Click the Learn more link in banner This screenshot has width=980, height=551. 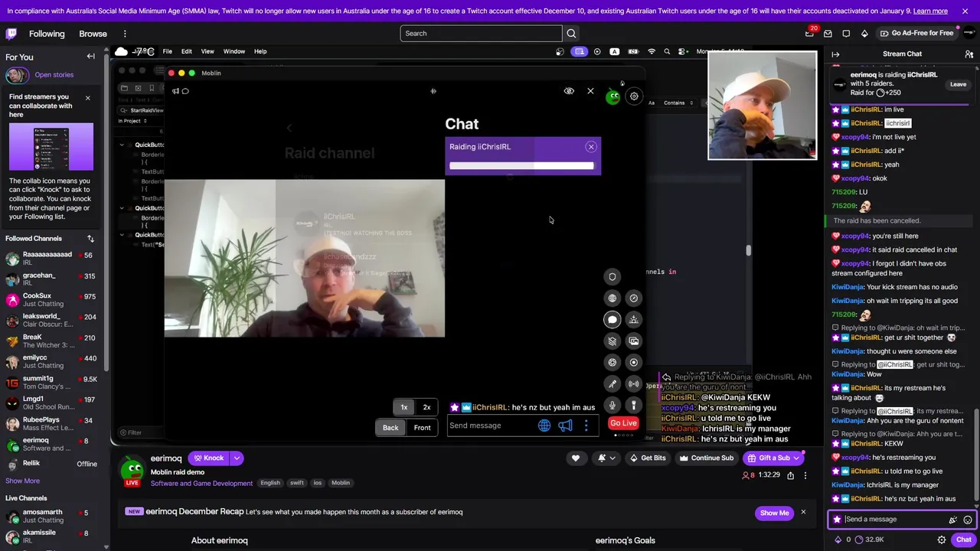(930, 11)
